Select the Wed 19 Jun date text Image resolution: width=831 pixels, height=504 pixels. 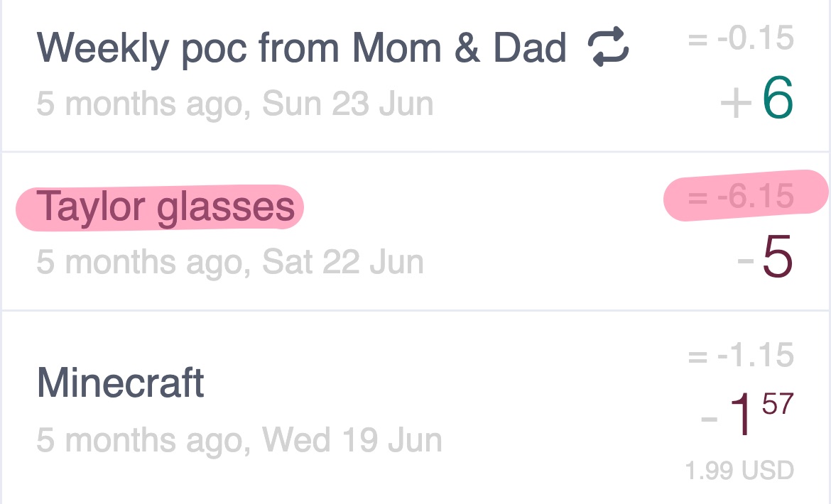point(352,439)
